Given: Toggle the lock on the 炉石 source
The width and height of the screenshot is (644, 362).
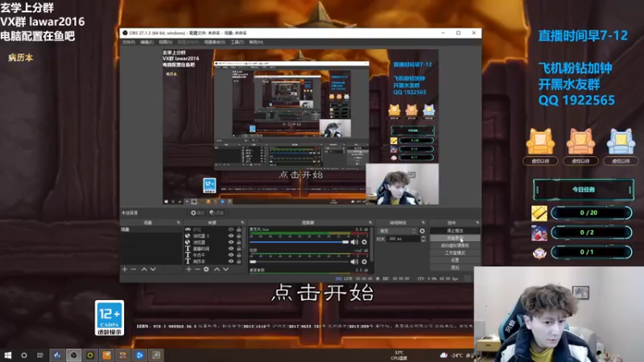Looking at the screenshot, I should click(x=238, y=229).
